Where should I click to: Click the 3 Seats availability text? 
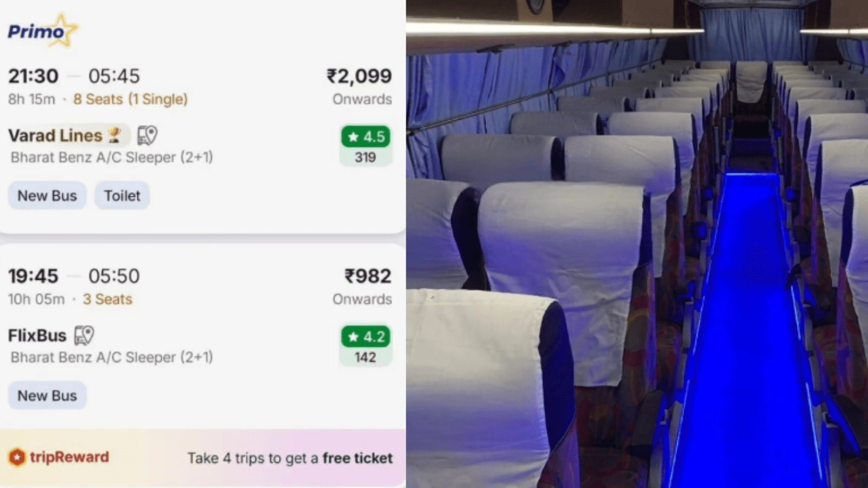click(x=107, y=299)
